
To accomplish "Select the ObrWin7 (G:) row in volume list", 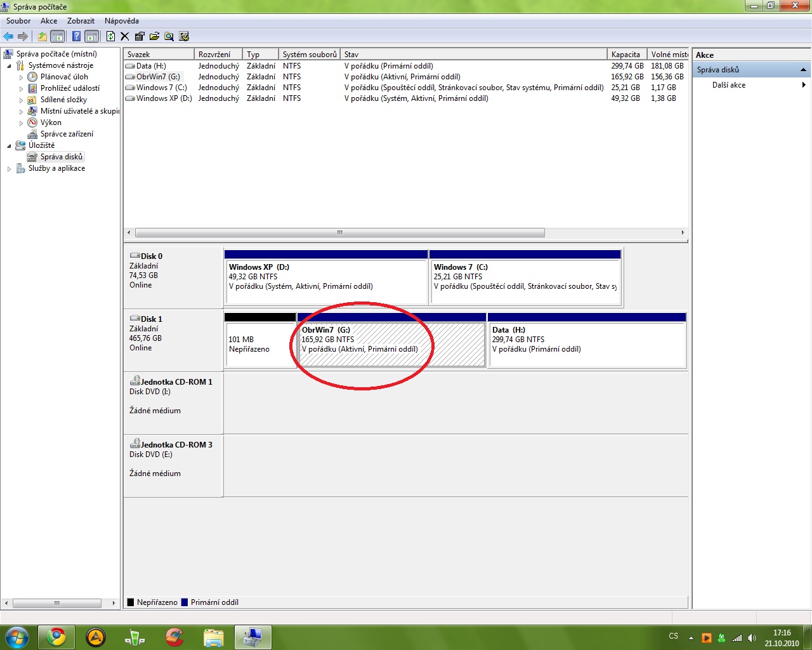I will click(x=406, y=77).
